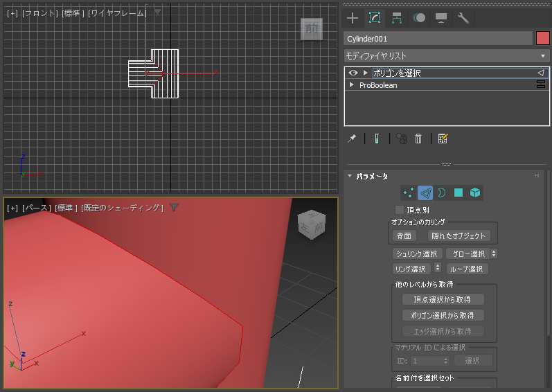Screen dimensions: 552x392
Task: Click the ループ選択 button
Action: pyautogui.click(x=467, y=269)
